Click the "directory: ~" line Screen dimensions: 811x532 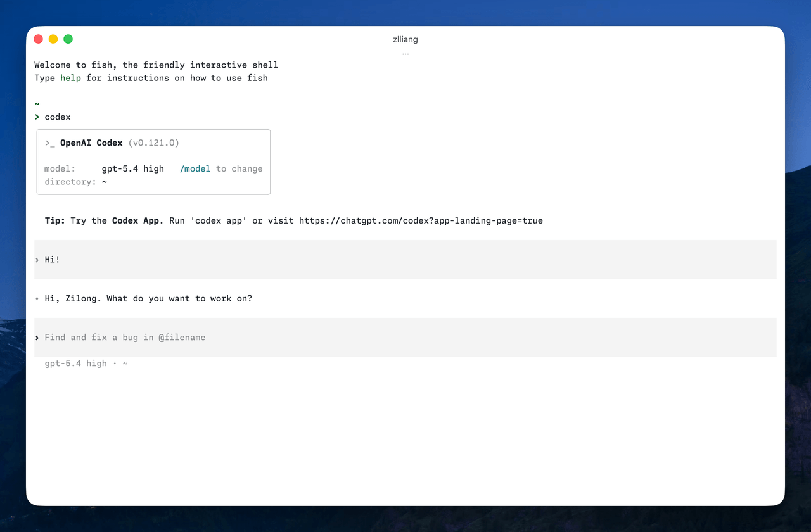(x=75, y=182)
